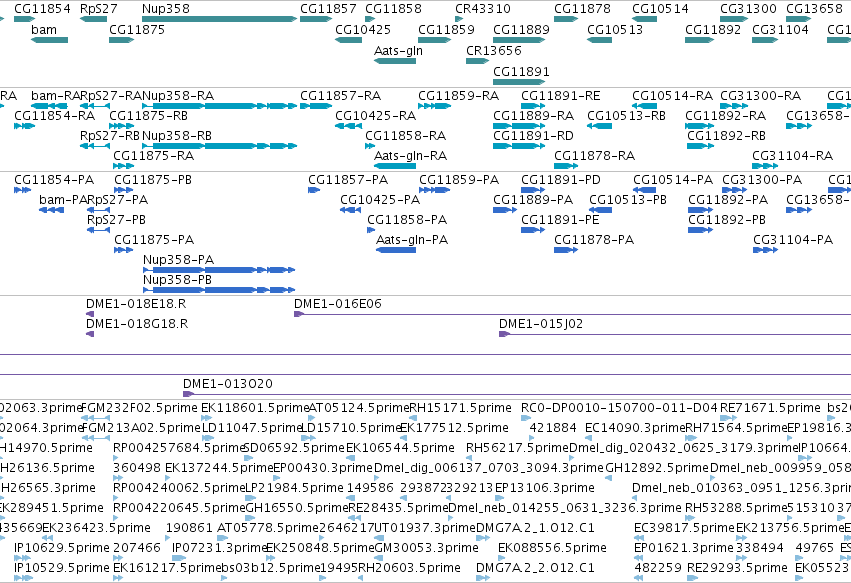Click the CG10425 gene label
Viewport: 851px width, 583px height.
(x=363, y=29)
